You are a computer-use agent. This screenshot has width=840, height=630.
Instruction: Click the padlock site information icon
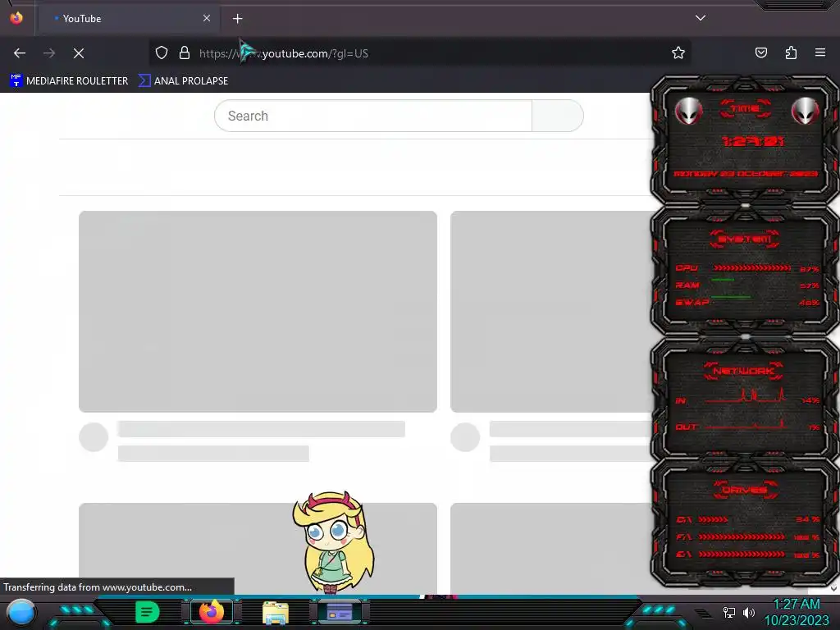(x=185, y=53)
